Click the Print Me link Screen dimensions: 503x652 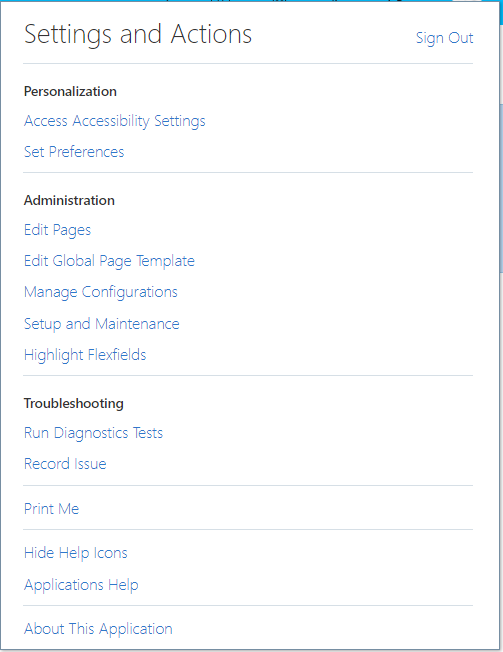click(x=52, y=509)
